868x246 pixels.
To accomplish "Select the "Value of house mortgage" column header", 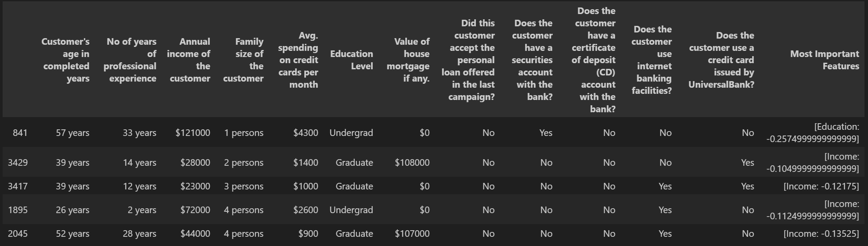I will [x=408, y=60].
